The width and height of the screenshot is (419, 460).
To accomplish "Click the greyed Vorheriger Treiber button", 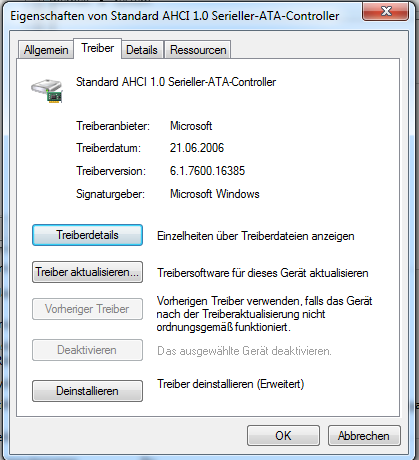I will (87, 309).
